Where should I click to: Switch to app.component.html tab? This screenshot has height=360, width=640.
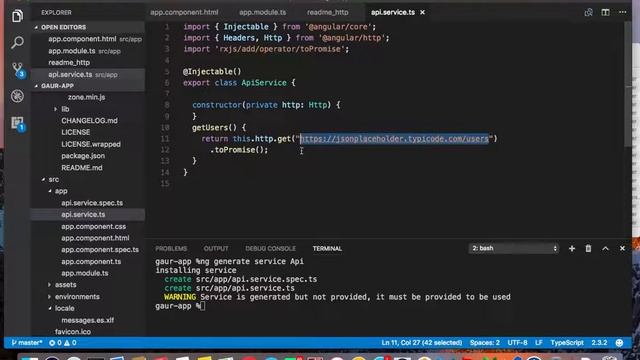coord(184,12)
